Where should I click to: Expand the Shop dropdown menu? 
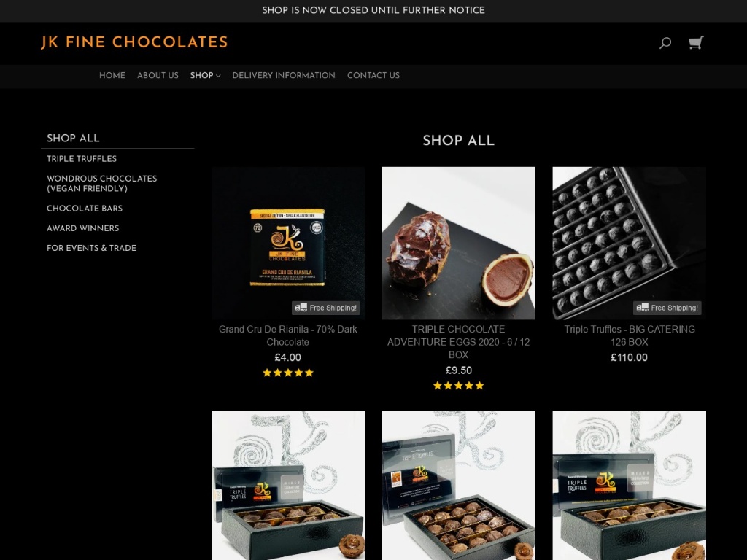tap(205, 75)
